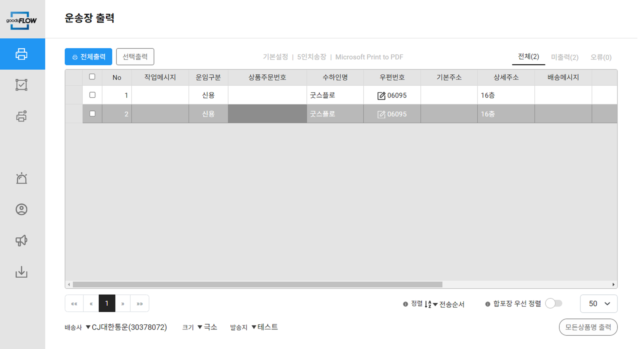Edit postal code icon in row 1
Viewport: 644px width, 349px height.
[x=381, y=96]
